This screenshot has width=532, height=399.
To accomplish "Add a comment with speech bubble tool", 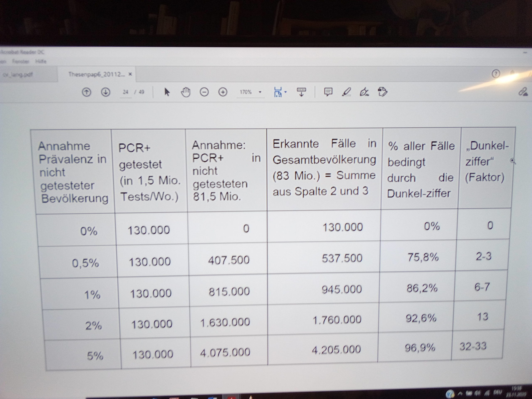I will point(328,92).
